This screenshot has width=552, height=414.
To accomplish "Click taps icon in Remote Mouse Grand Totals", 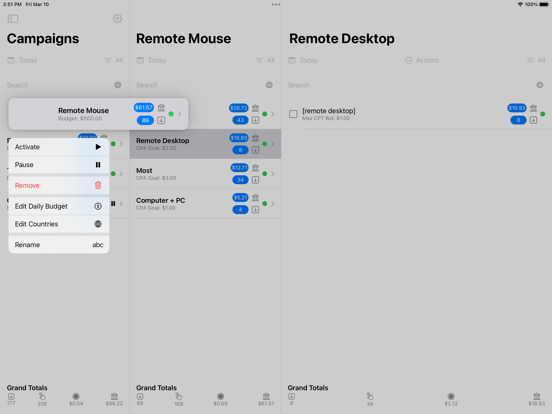I will (178, 396).
